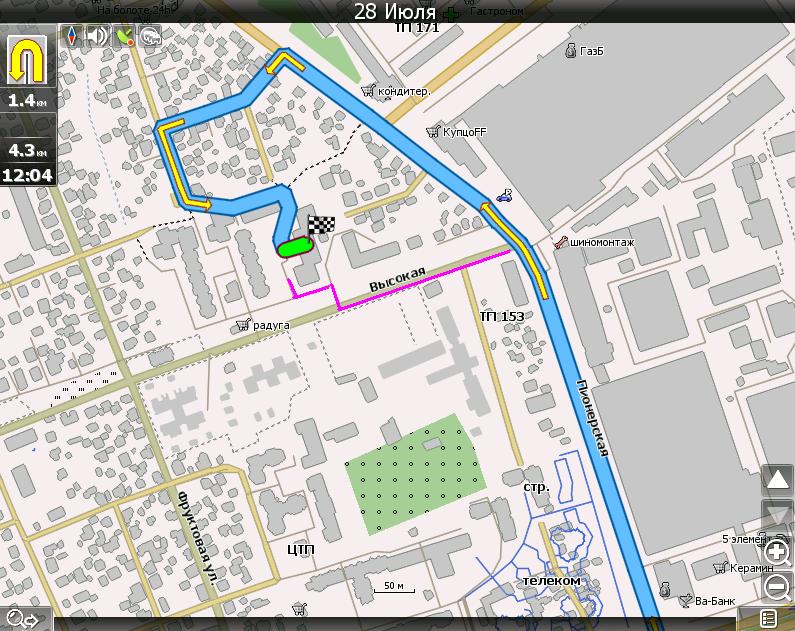Tap the ЦТП label
Screen dimensions: 795x631
[301, 549]
